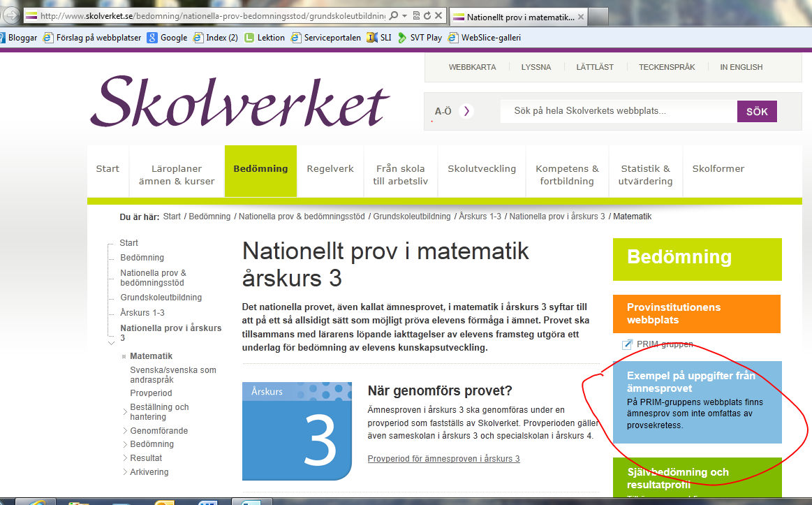The height and width of the screenshot is (505, 812).
Task: Click Grundskoleutbildning in the breadcrumb trail
Action: (412, 217)
